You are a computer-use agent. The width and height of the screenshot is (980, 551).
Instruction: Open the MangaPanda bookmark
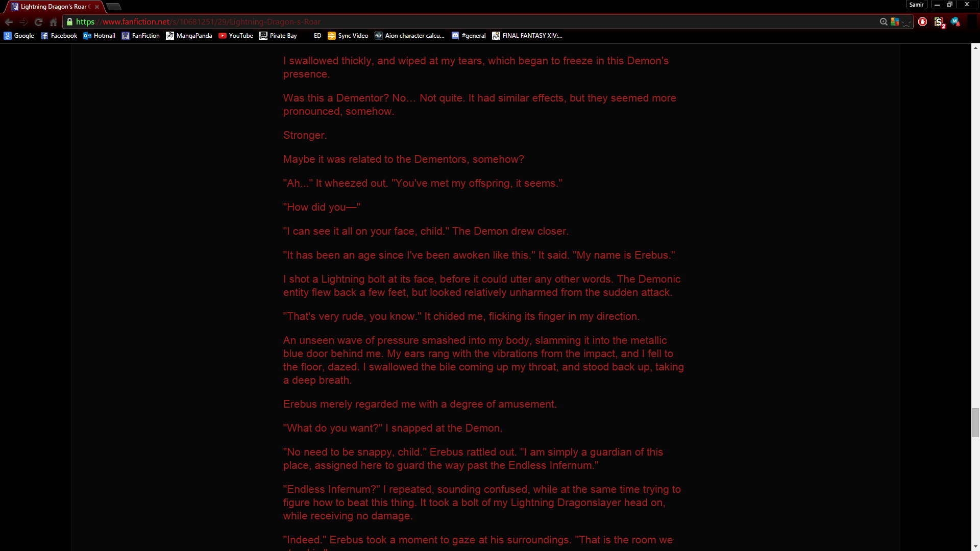(x=189, y=36)
